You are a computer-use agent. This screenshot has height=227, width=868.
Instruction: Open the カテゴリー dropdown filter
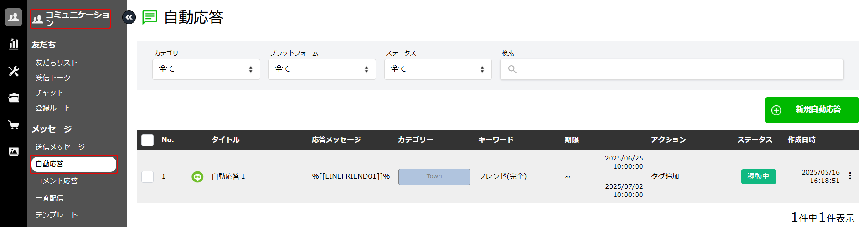(206, 69)
